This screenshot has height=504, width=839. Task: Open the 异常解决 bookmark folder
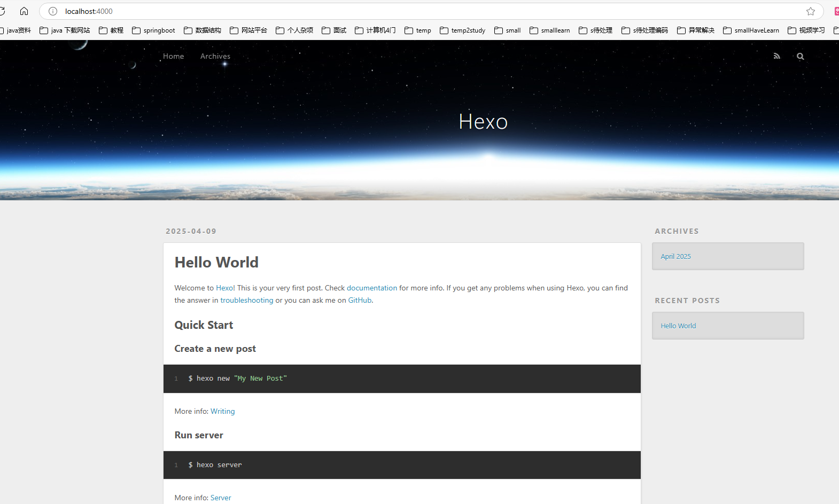696,30
